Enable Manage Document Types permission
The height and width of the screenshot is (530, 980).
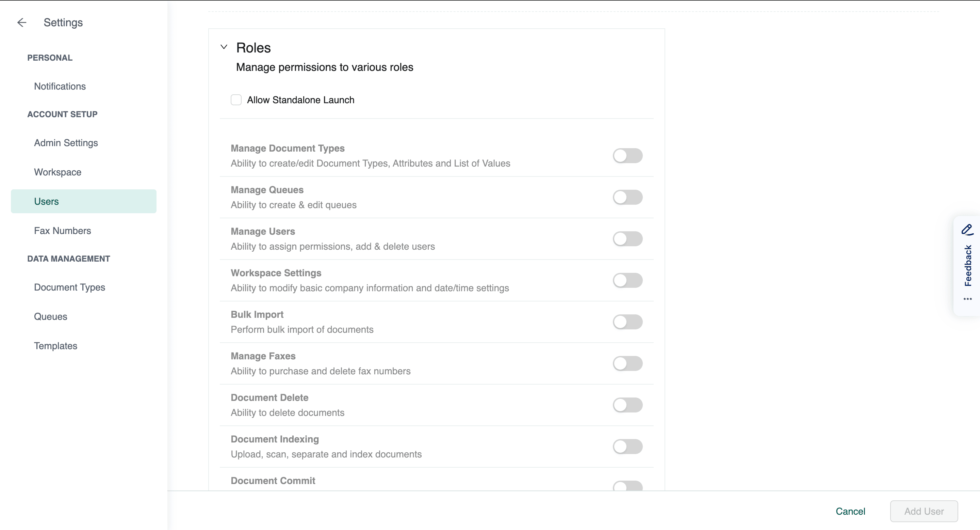pos(628,156)
